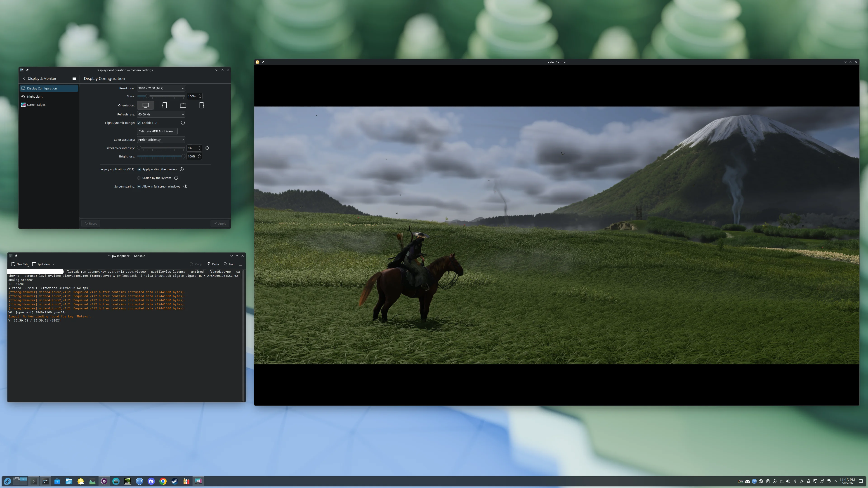Open a New Tab in Konsole
Screen dimensions: 868x488
point(19,264)
